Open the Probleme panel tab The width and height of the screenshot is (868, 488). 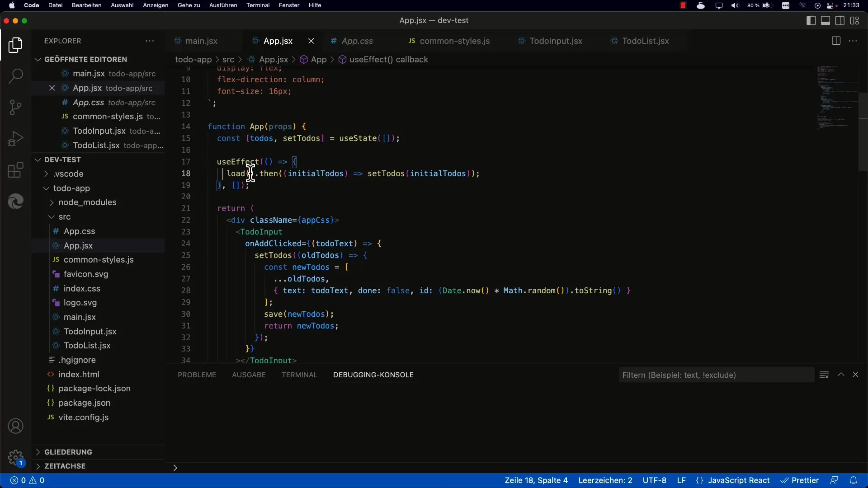coord(197,375)
